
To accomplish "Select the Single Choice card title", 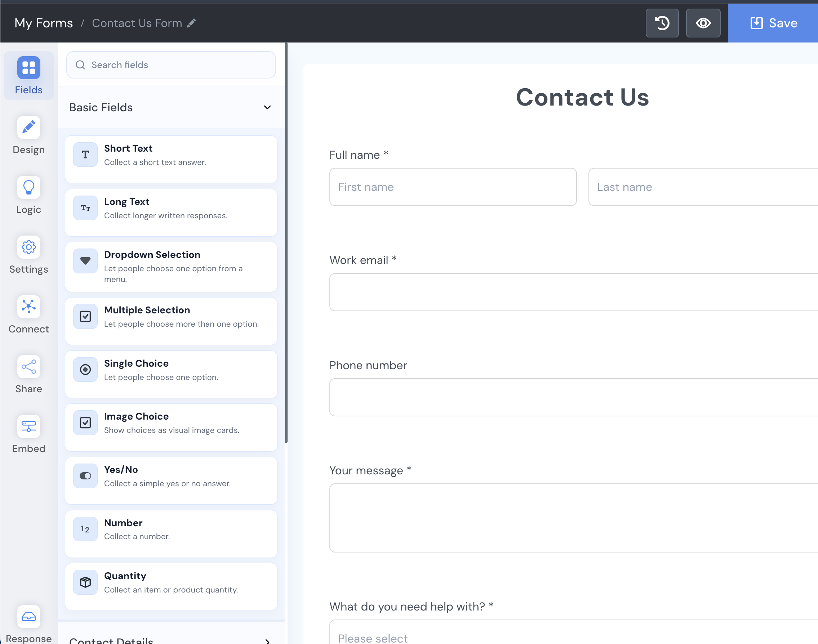I will pos(136,363).
